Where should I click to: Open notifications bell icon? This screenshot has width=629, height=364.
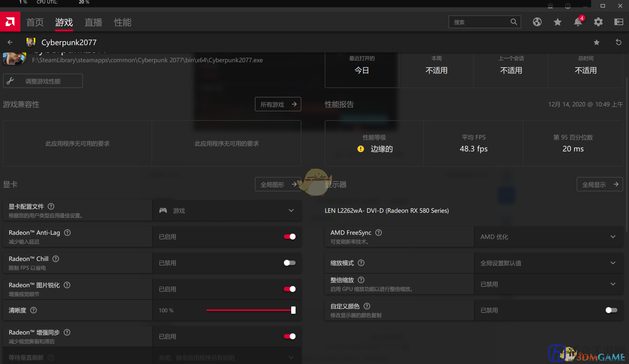(x=578, y=22)
